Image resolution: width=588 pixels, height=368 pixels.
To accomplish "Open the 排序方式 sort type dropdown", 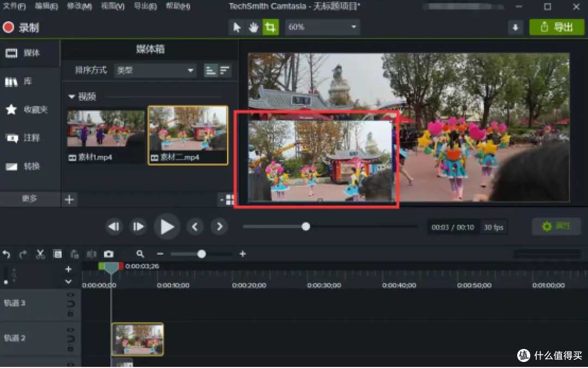I will 155,70.
